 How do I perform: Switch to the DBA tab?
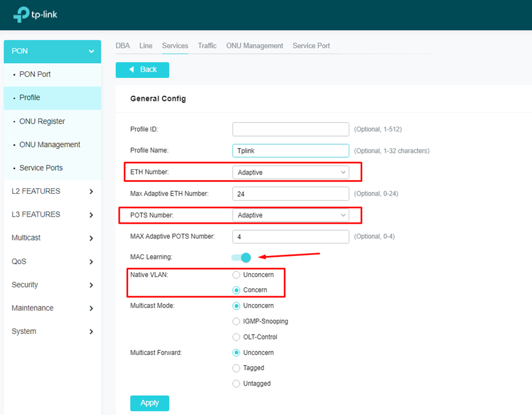[x=122, y=46]
